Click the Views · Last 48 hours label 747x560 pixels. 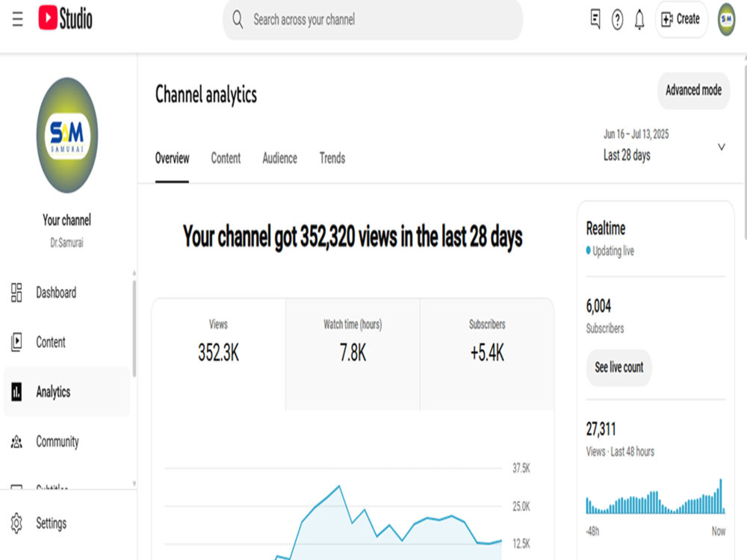pyautogui.click(x=620, y=452)
